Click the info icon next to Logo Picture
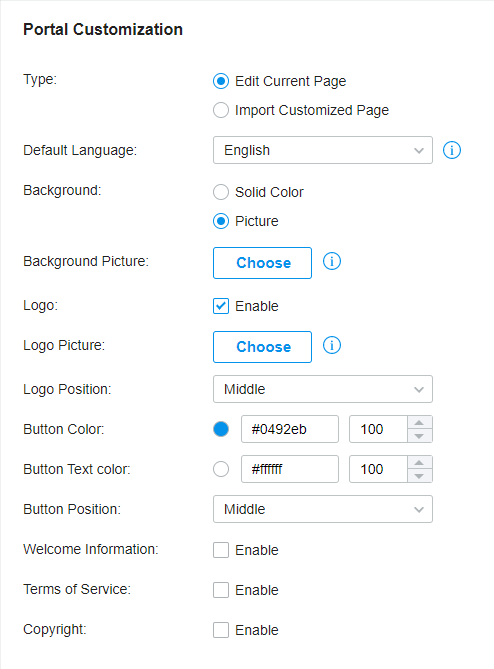 pos(331,345)
